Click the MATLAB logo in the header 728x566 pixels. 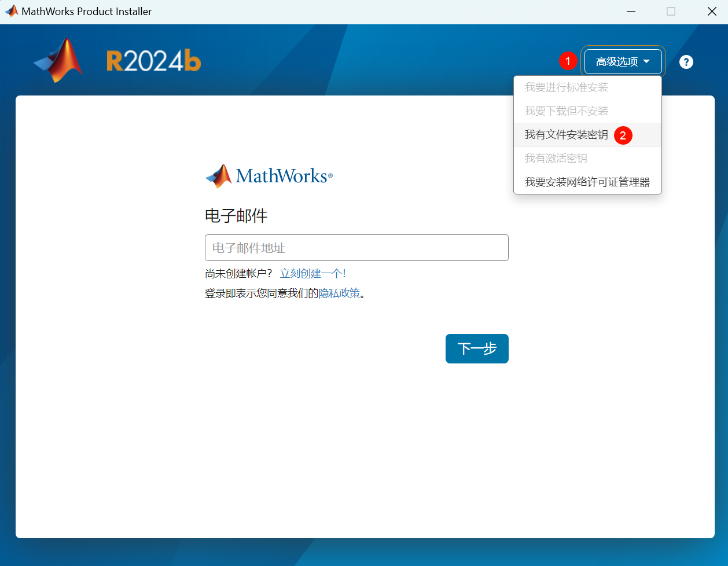[58, 60]
